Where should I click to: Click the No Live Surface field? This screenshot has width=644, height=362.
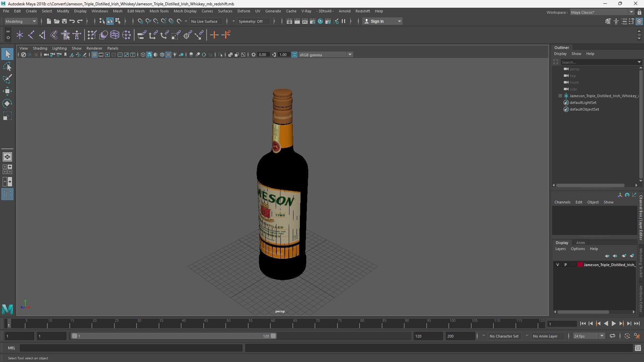click(x=205, y=21)
